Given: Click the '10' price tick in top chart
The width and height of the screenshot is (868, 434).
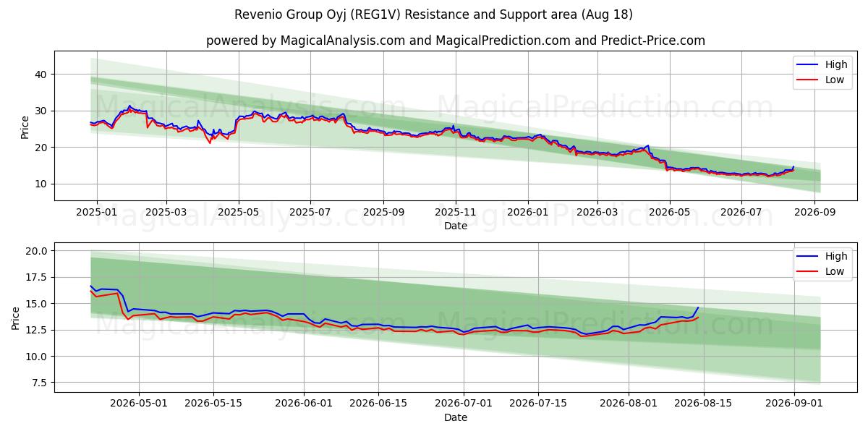Looking at the screenshot, I should (43, 184).
